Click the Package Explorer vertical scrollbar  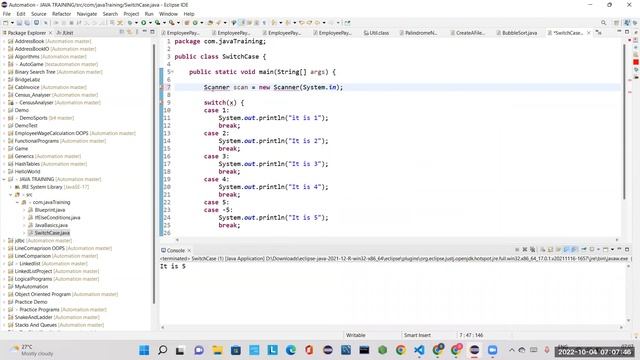[154, 173]
